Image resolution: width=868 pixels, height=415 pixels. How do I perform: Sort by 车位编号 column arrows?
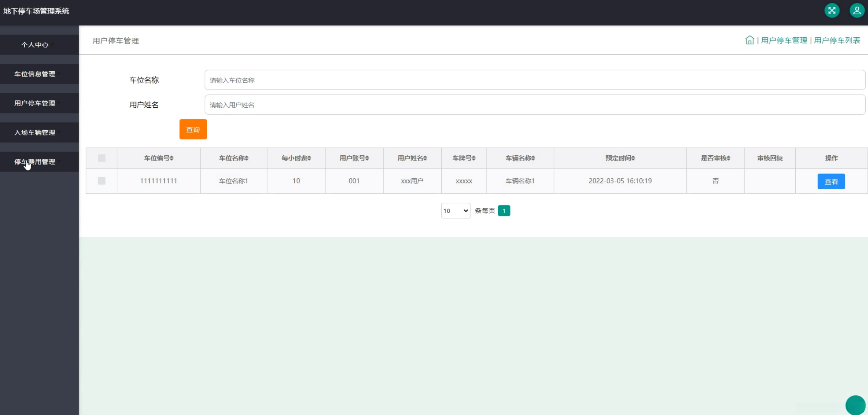click(x=172, y=158)
